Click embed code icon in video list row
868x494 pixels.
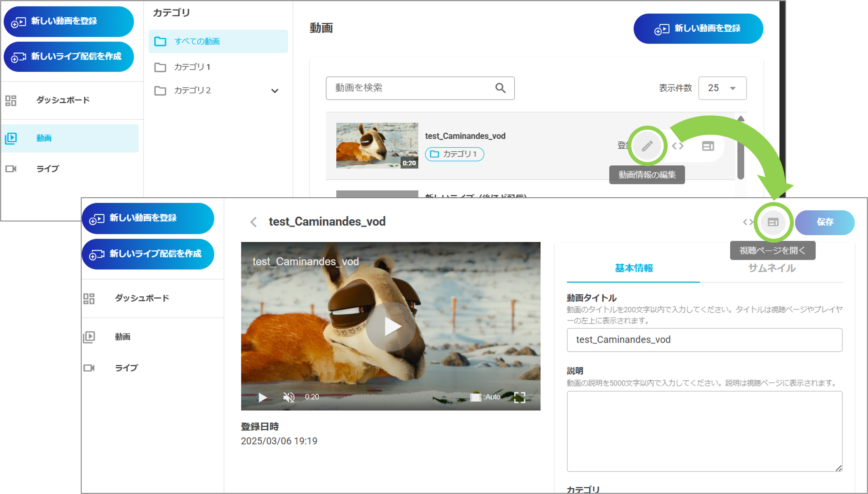(678, 146)
